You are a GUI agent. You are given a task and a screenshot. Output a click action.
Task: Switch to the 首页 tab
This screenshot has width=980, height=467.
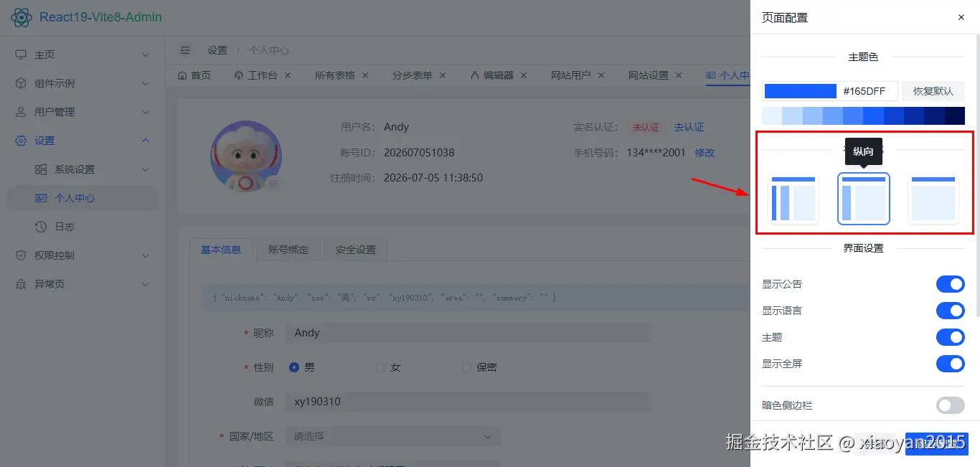[x=195, y=75]
